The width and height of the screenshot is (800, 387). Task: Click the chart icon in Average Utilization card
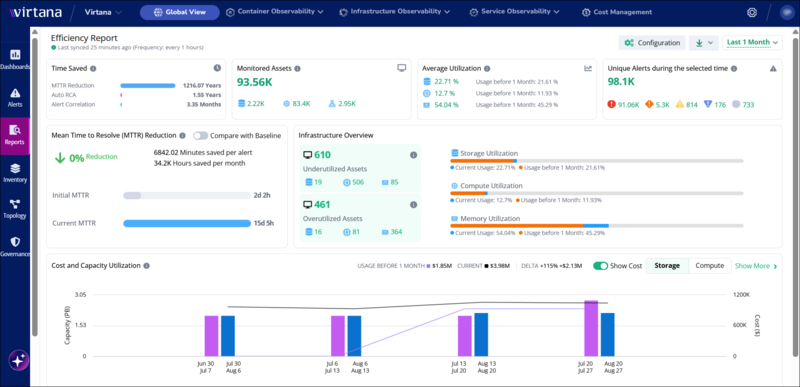(588, 68)
